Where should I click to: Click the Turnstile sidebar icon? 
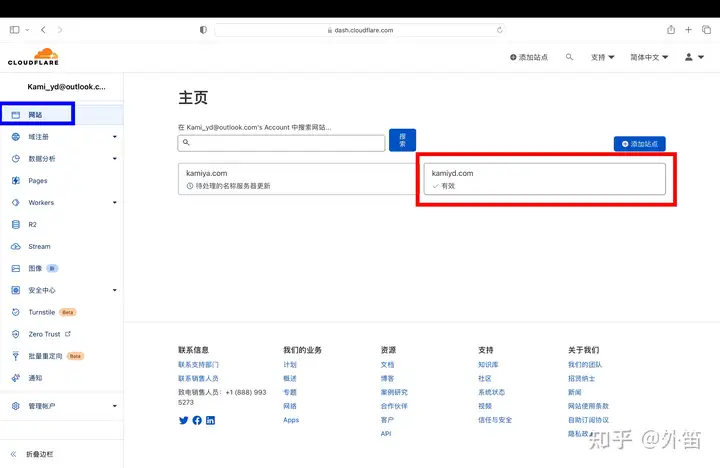click(x=16, y=312)
